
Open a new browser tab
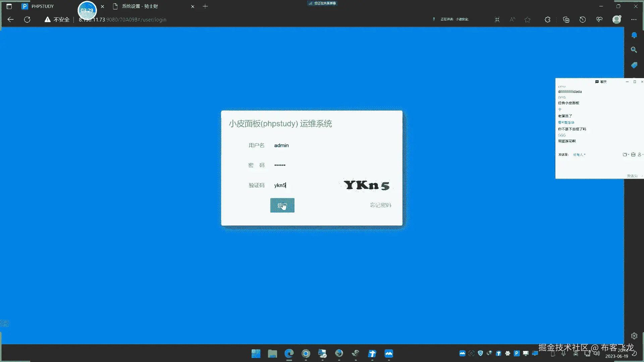205,6
